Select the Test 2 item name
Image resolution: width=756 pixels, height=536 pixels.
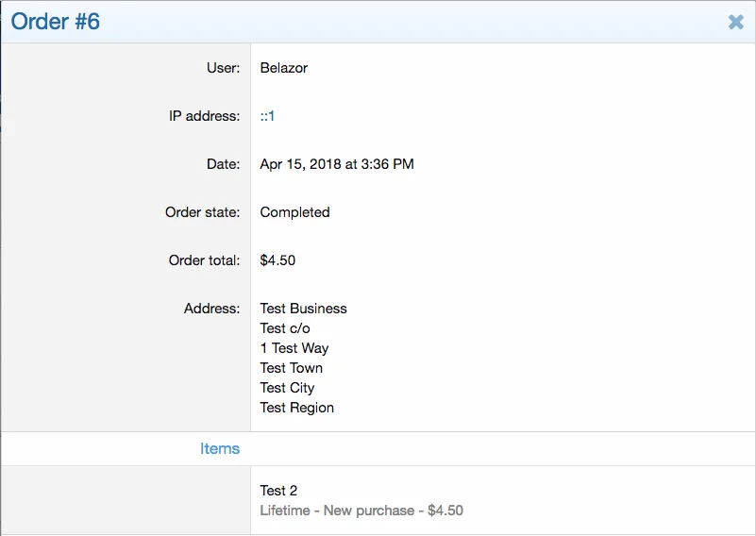(x=278, y=491)
